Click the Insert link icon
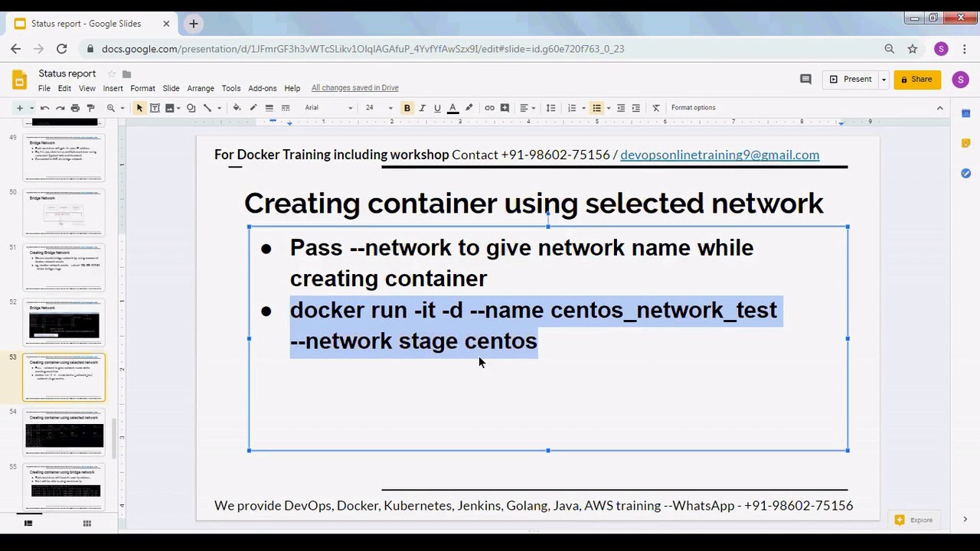Image resolution: width=980 pixels, height=551 pixels. tap(489, 108)
